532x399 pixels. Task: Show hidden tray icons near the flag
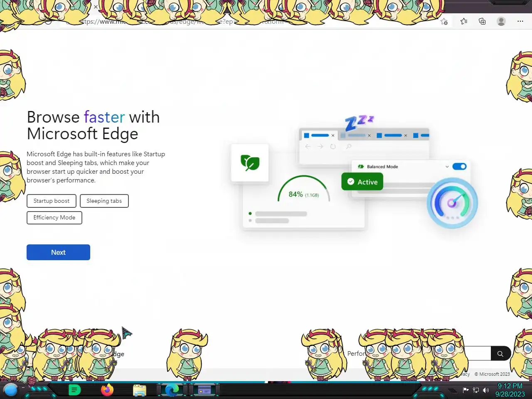[x=453, y=390]
